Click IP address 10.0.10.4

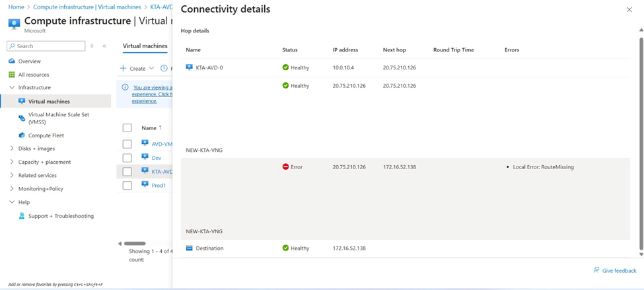(343, 67)
